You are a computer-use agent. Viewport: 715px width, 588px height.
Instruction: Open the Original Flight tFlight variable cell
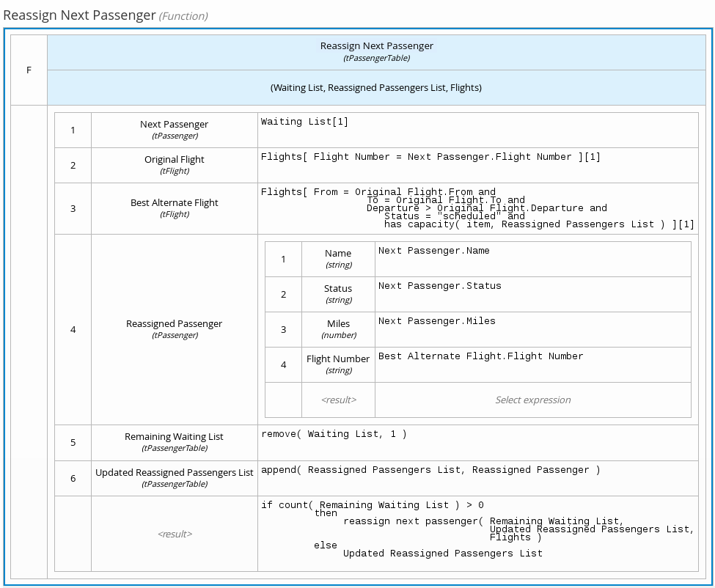174,165
